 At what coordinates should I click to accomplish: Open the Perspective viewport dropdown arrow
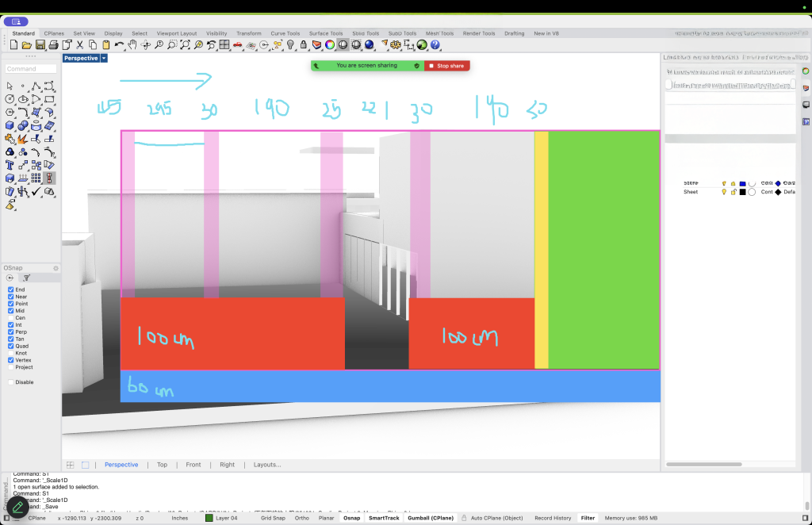pos(104,58)
